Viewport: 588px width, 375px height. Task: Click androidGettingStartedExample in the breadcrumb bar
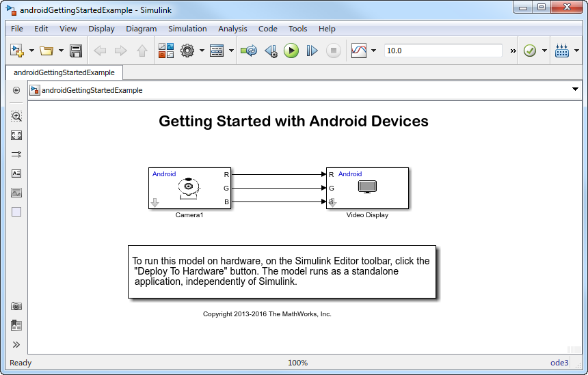coord(92,90)
